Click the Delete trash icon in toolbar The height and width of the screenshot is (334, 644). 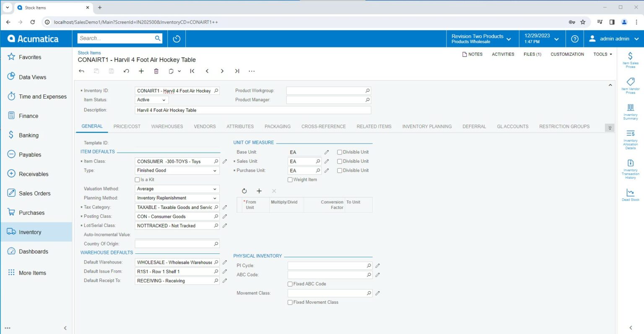156,71
